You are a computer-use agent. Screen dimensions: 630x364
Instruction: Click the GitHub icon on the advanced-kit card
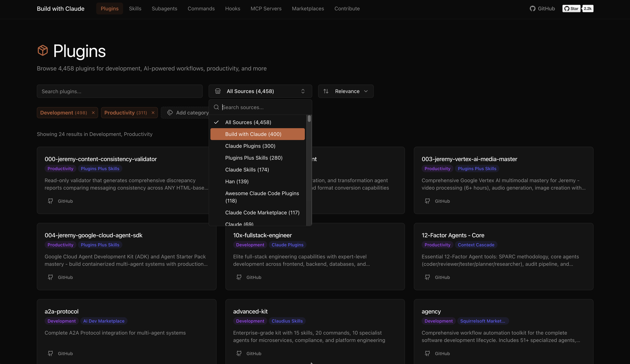(x=239, y=353)
